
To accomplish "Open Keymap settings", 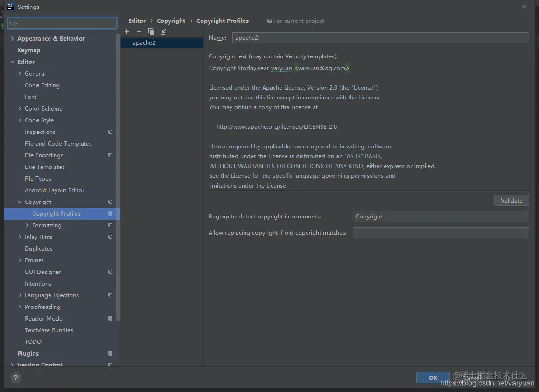I will click(28, 50).
